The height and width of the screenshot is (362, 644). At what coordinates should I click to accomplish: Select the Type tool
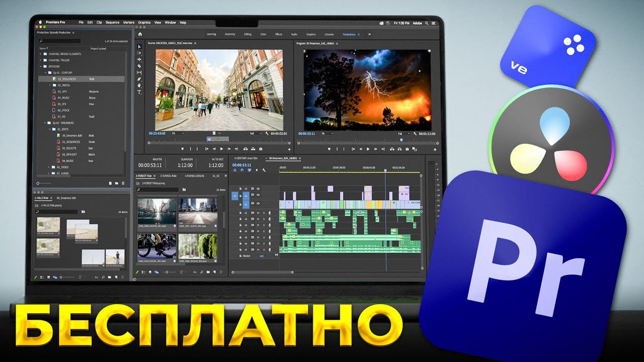(x=139, y=93)
